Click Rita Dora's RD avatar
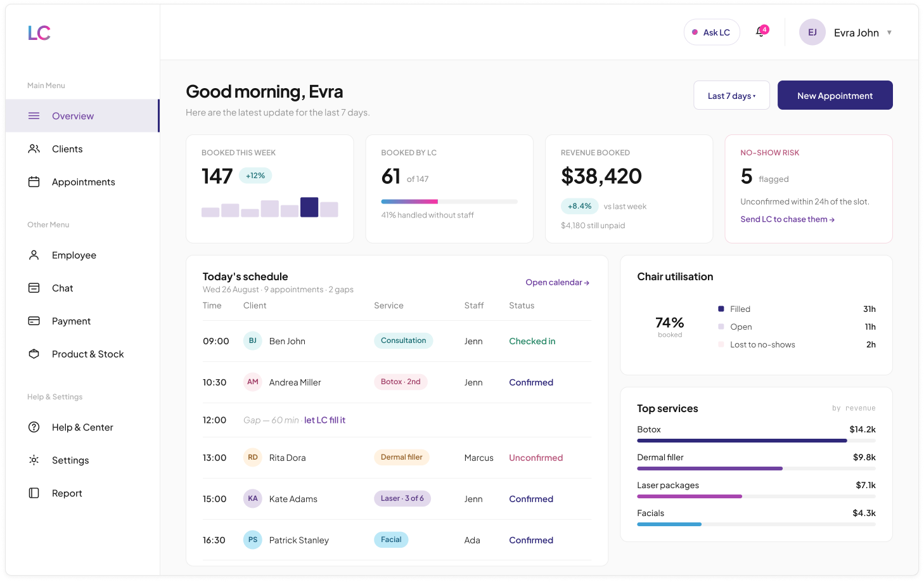This screenshot has width=924, height=582. click(253, 458)
